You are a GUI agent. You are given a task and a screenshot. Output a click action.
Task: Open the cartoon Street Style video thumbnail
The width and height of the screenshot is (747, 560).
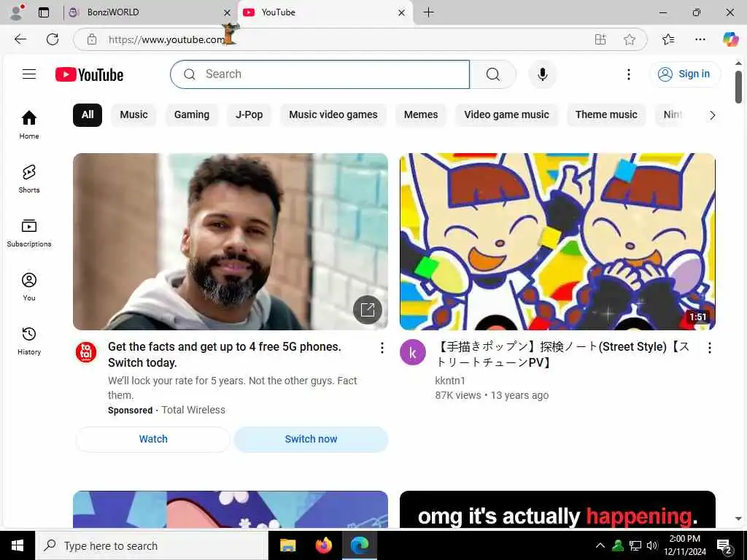pos(557,241)
